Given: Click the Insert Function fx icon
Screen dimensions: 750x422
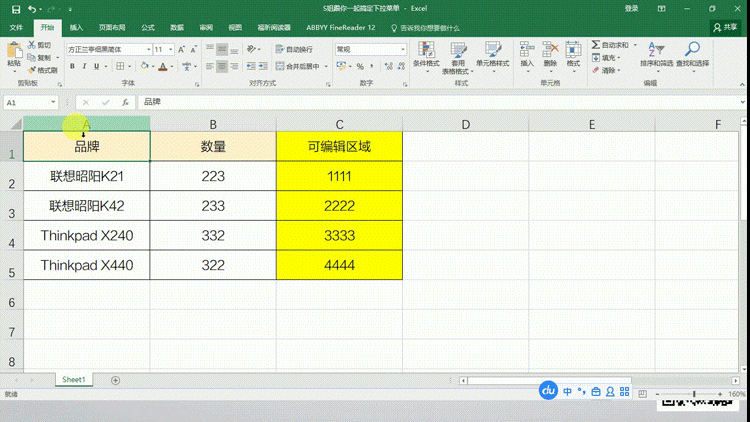Looking at the screenshot, I should [125, 102].
